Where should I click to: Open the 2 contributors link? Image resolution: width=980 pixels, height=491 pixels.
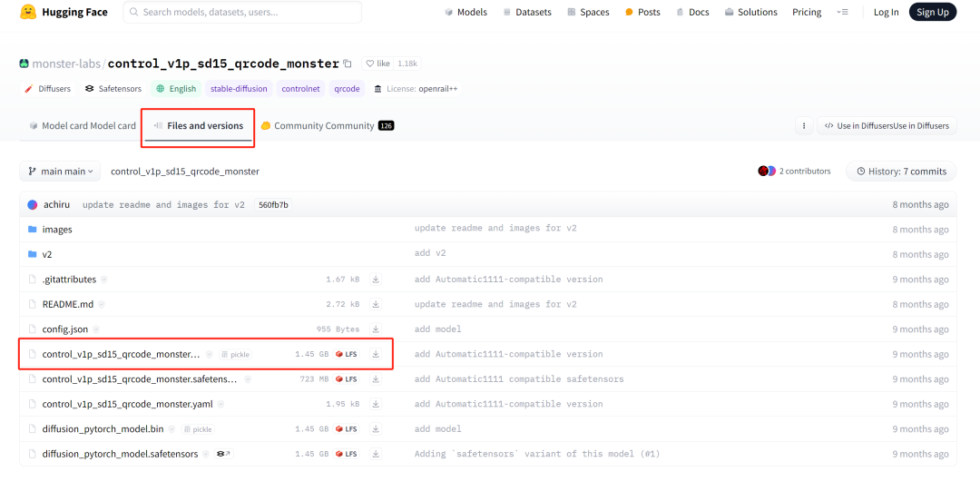click(805, 171)
